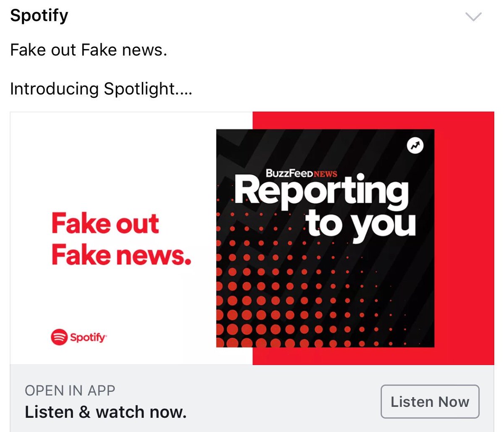Viewport: 504px width, 432px height.
Task: Select the 'Listen & watch now.' headline
Action: pyautogui.click(x=105, y=412)
